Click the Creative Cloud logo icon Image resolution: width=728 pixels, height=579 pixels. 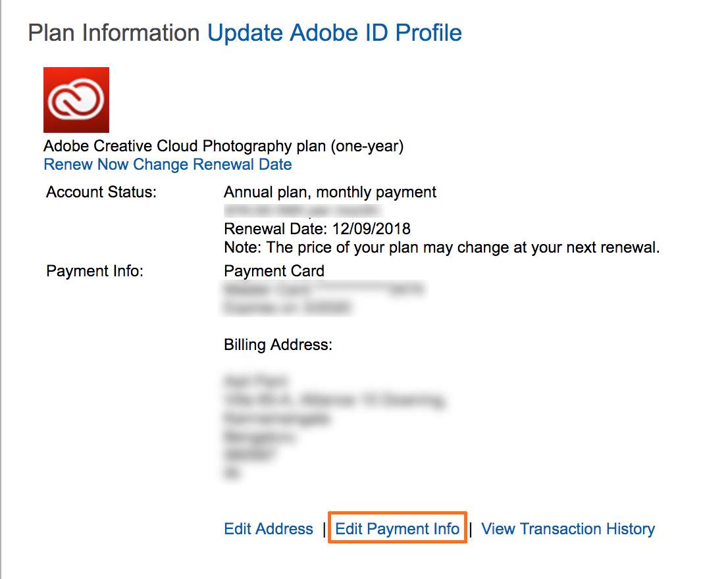(76, 100)
